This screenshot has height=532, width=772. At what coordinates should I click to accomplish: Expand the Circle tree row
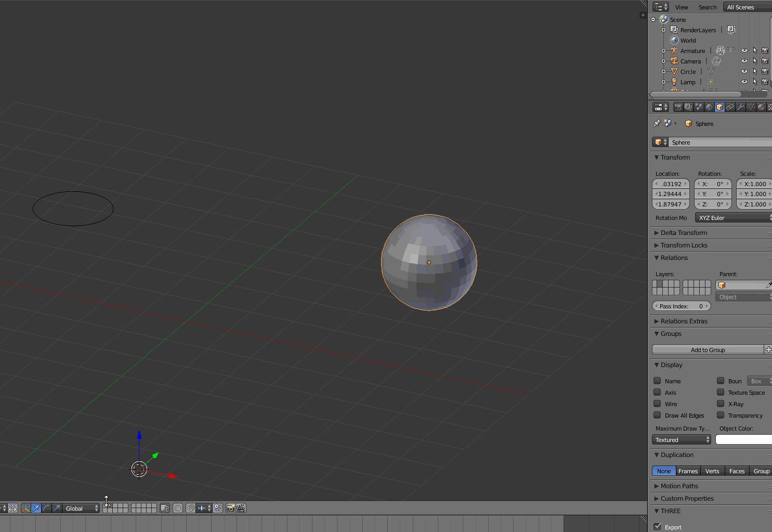click(663, 72)
